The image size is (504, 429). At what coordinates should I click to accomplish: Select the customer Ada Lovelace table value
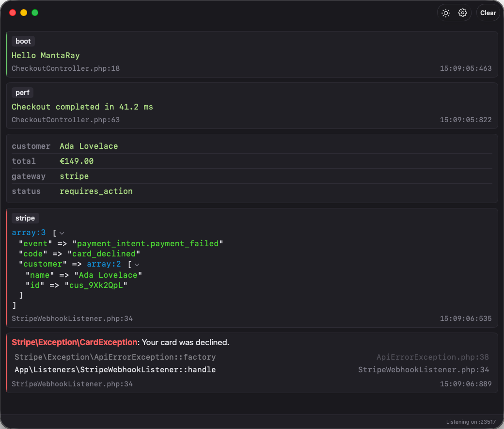89,146
